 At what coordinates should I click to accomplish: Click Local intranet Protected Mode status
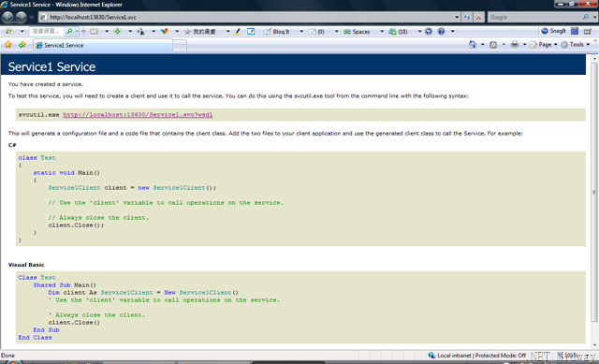click(x=477, y=356)
